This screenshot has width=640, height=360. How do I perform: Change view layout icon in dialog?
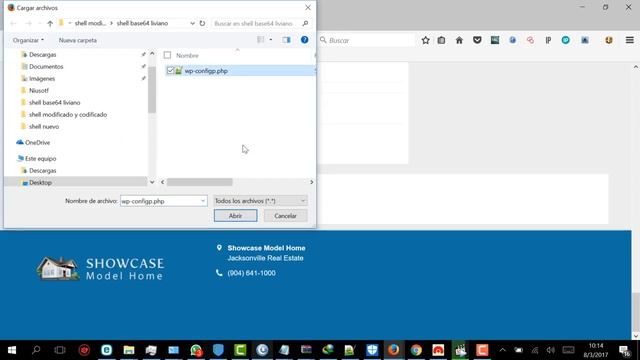coord(260,40)
